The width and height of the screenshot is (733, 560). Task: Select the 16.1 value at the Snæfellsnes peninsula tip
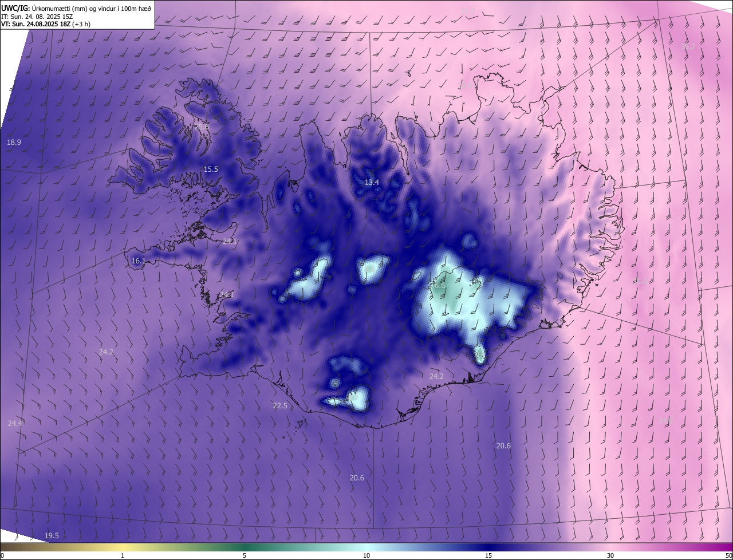tap(139, 261)
